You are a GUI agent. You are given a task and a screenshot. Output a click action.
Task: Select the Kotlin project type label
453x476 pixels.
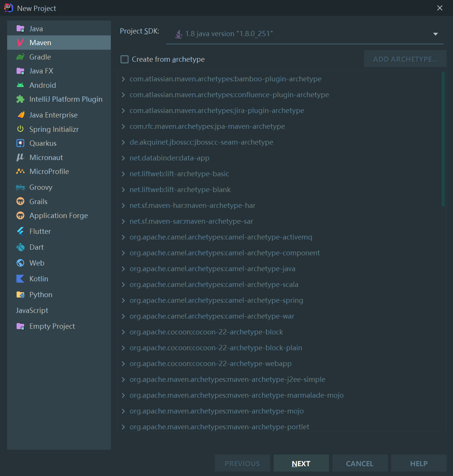(39, 279)
